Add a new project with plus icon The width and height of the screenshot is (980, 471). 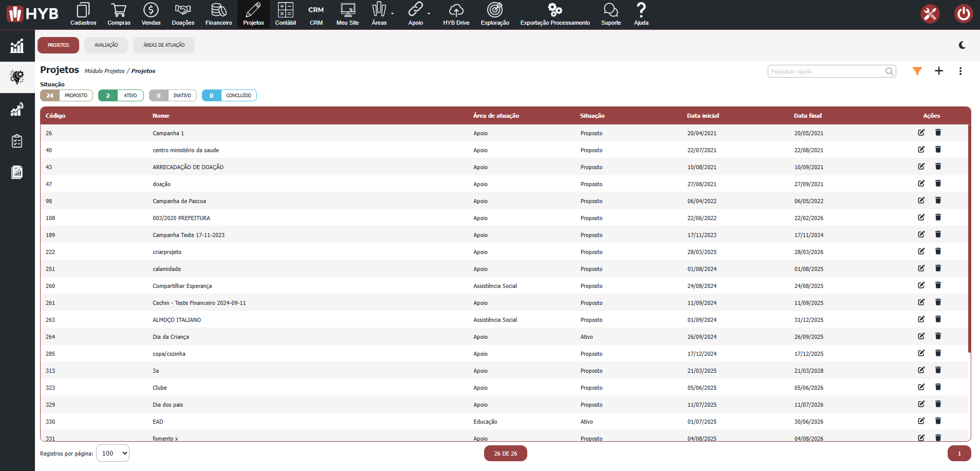pos(939,71)
